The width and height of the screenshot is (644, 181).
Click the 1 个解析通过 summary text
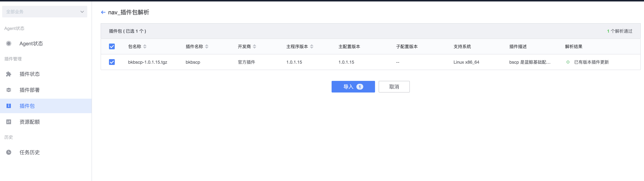(620, 31)
